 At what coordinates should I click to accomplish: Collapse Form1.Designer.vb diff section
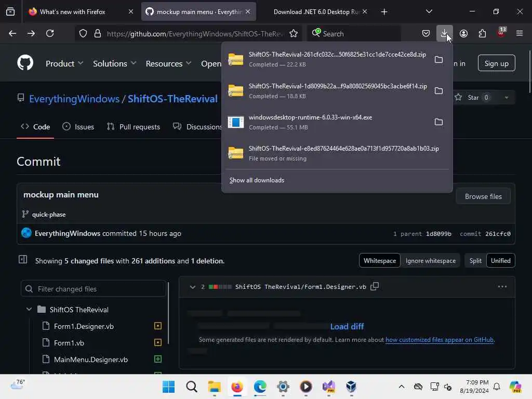[192, 287]
